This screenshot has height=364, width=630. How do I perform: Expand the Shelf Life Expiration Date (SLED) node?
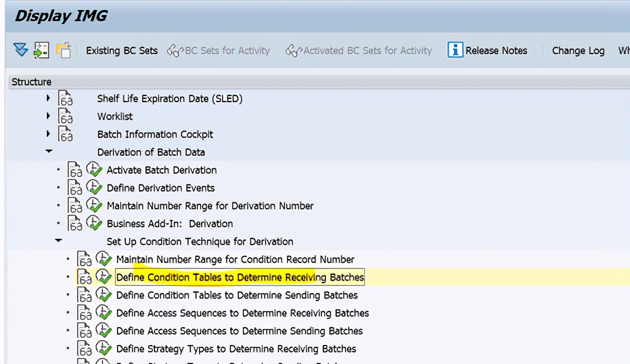[48, 98]
